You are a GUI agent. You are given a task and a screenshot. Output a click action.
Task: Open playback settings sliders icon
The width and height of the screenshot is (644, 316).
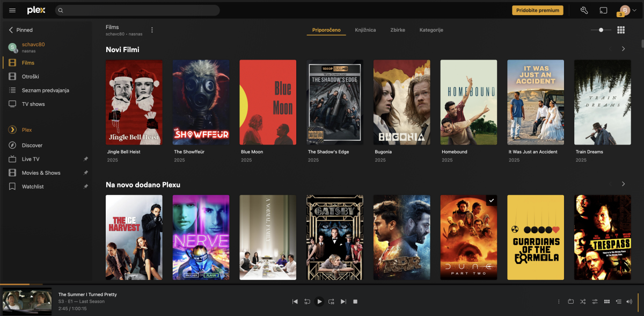pos(595,301)
